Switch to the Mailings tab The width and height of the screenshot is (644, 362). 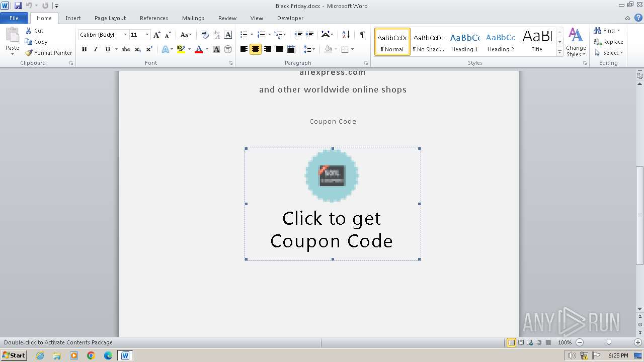point(193,18)
